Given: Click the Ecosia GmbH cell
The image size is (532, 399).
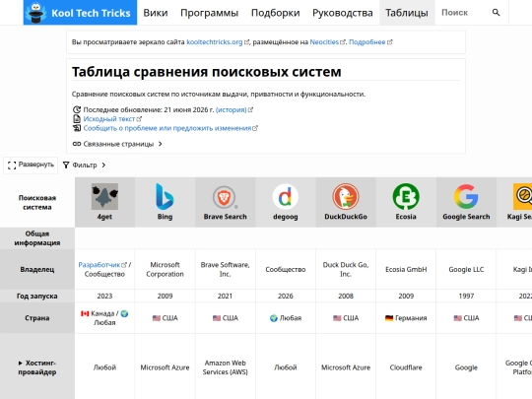Looking at the screenshot, I should (406, 269).
